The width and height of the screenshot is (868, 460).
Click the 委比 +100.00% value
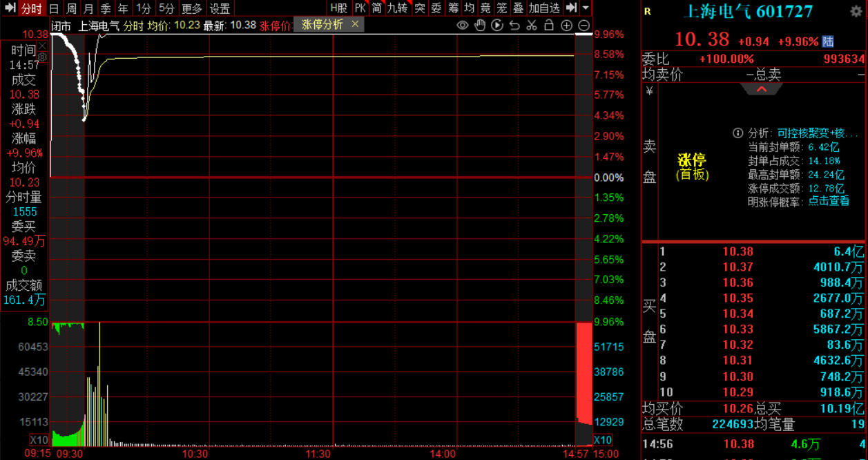click(x=726, y=59)
